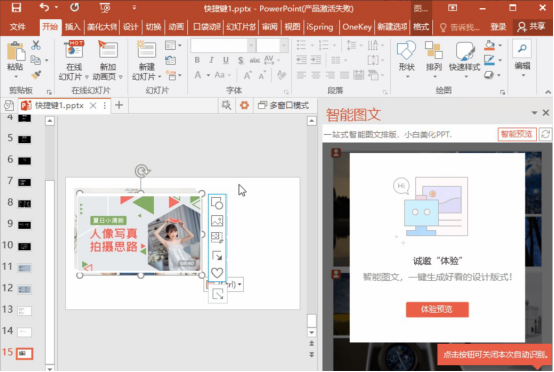Image resolution: width=554 pixels, height=372 pixels.
Task: Click the orange gear settings icon
Action: click(244, 105)
